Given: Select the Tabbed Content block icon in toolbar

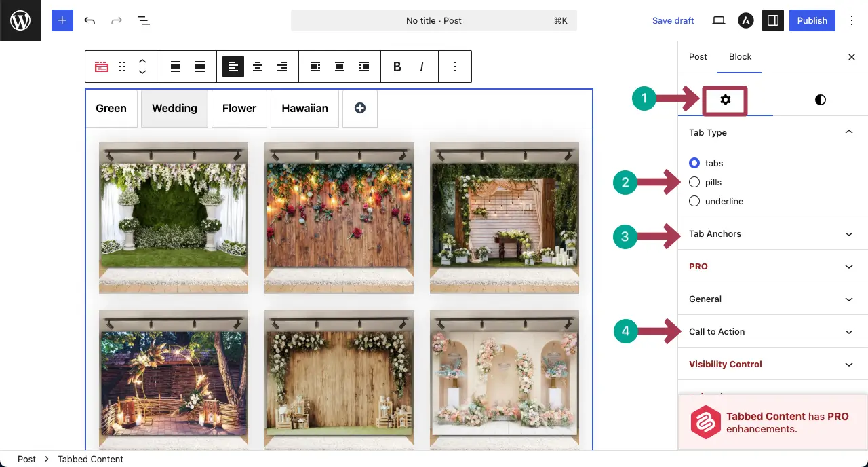Looking at the screenshot, I should tap(101, 67).
